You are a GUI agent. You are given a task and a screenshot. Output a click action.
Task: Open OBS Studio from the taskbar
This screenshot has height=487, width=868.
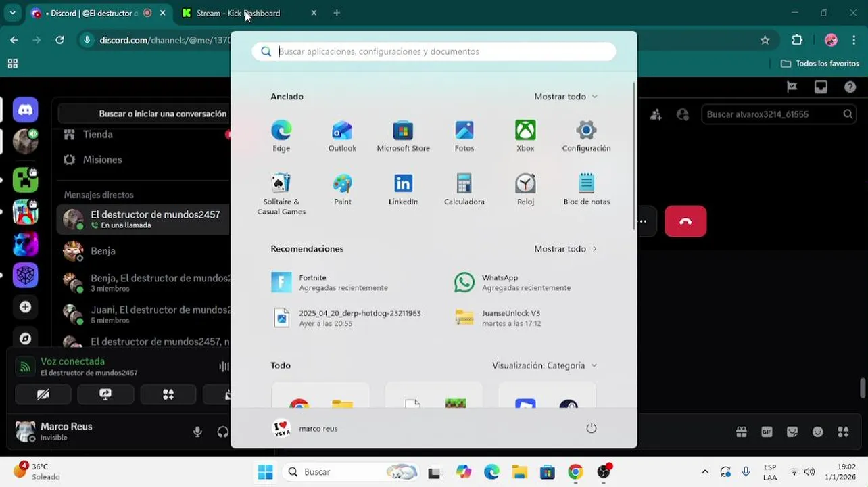604,472
